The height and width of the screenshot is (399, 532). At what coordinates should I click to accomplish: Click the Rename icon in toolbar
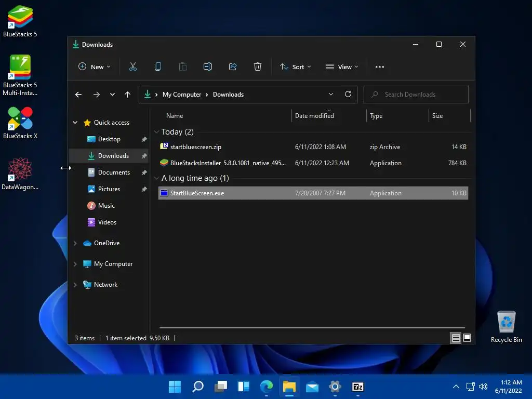click(x=208, y=67)
